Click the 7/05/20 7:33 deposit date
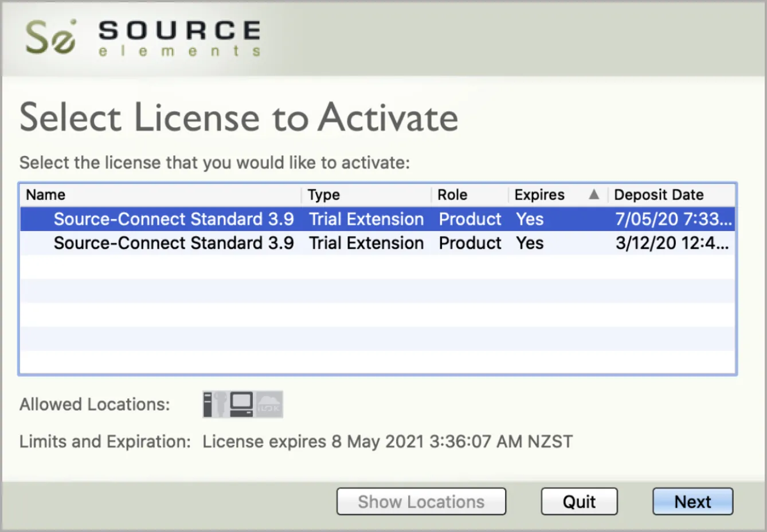 674,219
